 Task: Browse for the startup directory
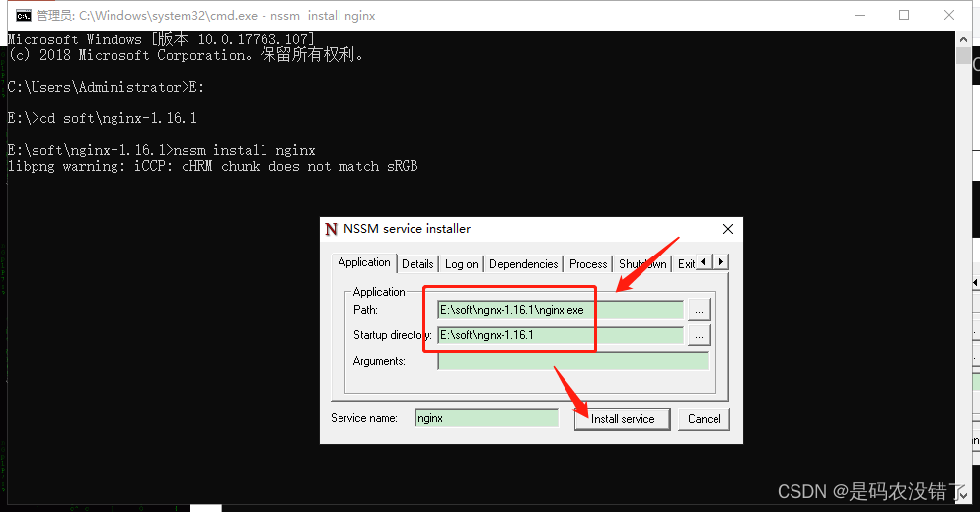[x=699, y=335]
